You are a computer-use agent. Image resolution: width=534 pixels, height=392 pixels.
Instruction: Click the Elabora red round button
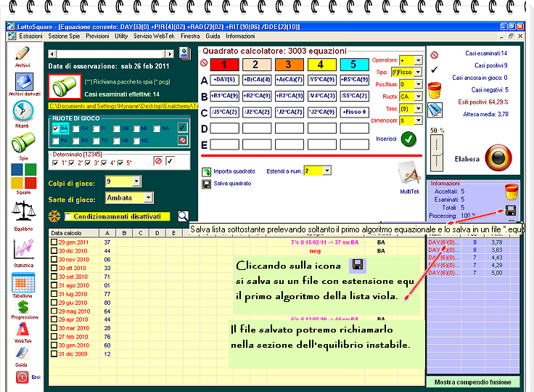(x=498, y=158)
